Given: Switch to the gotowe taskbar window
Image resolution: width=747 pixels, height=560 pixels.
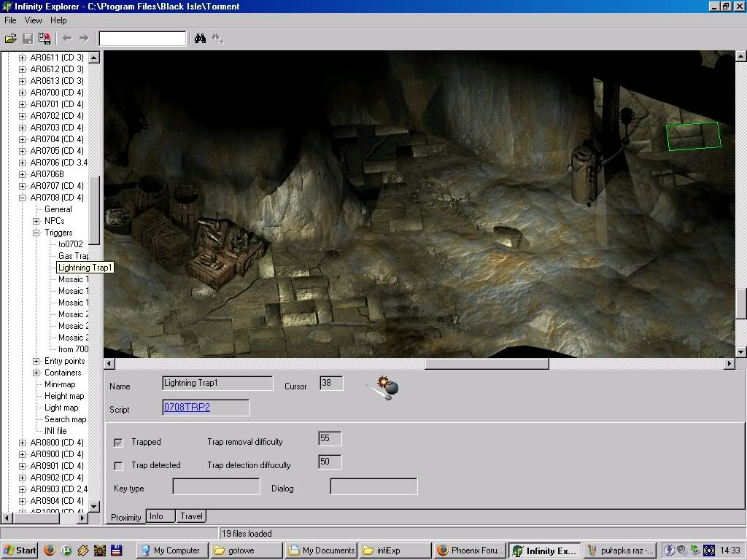Looking at the screenshot, I should click(247, 551).
